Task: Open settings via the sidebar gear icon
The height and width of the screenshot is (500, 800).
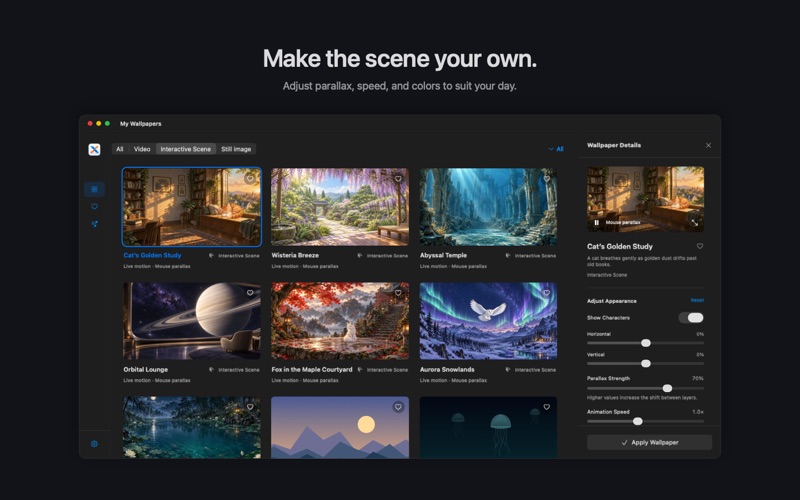Action: [94, 444]
